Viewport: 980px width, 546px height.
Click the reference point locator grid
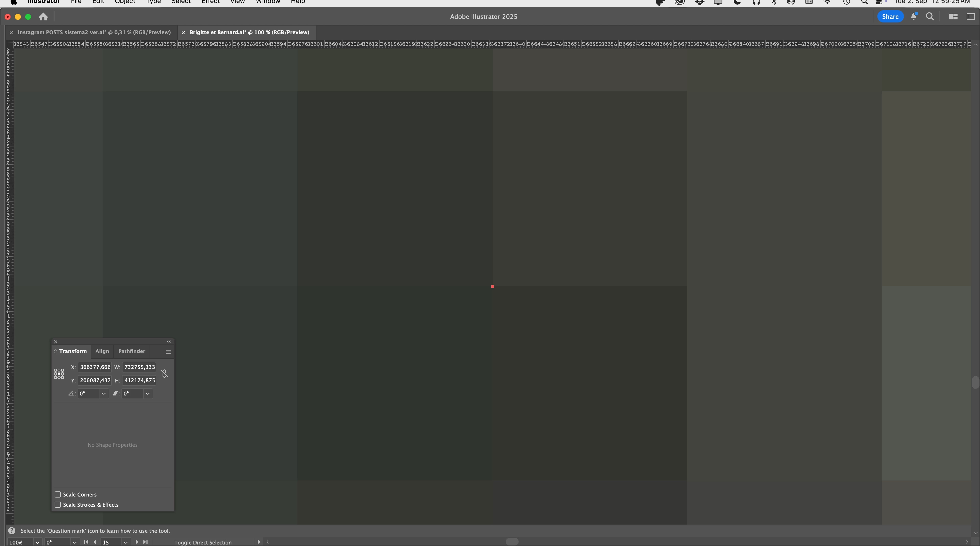click(x=59, y=373)
